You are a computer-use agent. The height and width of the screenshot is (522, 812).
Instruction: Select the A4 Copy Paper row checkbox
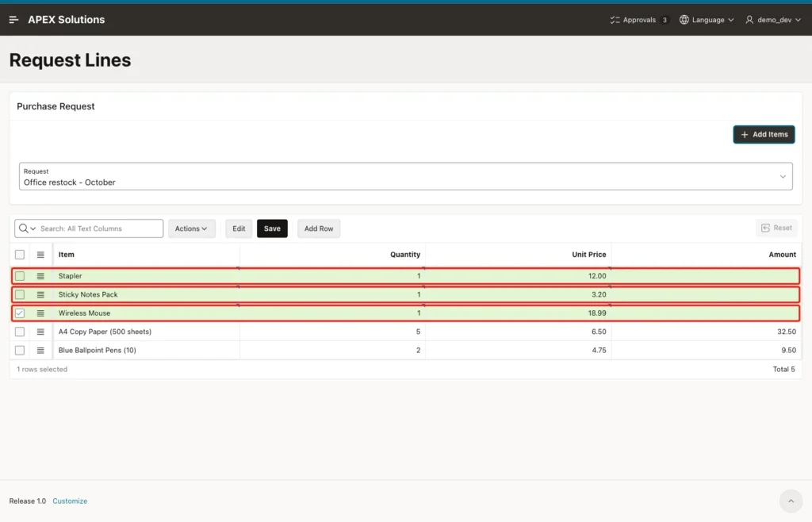(x=20, y=332)
